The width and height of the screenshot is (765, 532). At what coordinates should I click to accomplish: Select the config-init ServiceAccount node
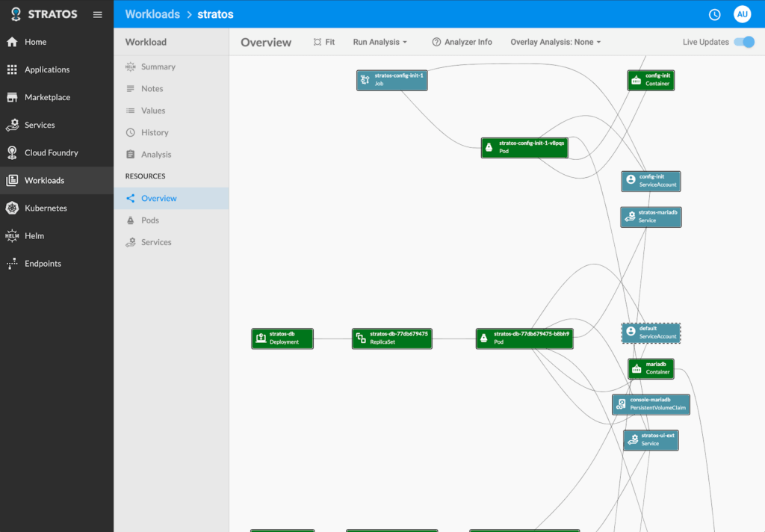coord(651,181)
